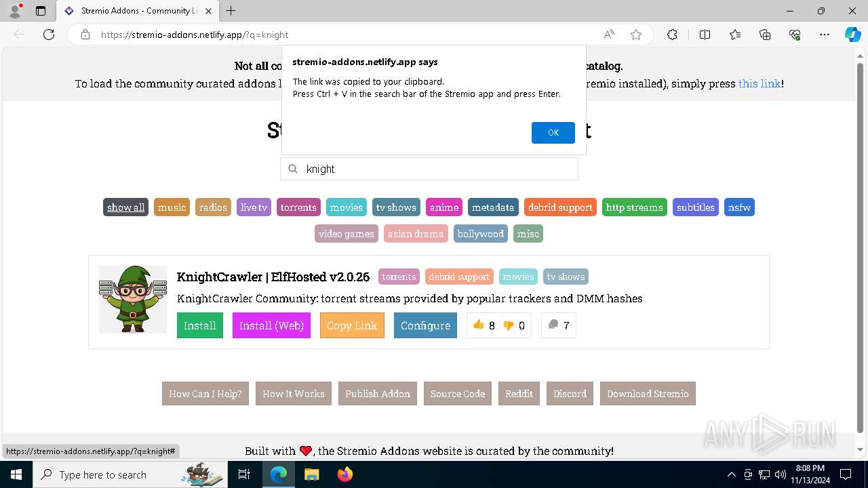The height and width of the screenshot is (488, 868).
Task: Click tv shows tag on KnightCrawler card
Action: (x=566, y=277)
